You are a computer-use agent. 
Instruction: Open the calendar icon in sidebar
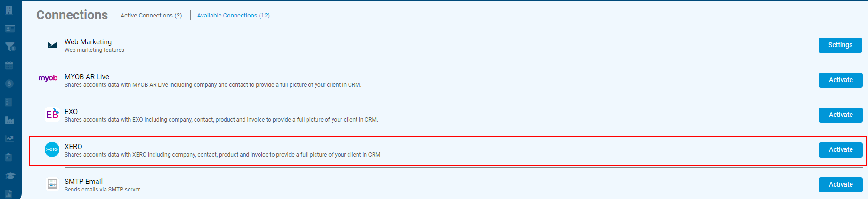tap(9, 65)
